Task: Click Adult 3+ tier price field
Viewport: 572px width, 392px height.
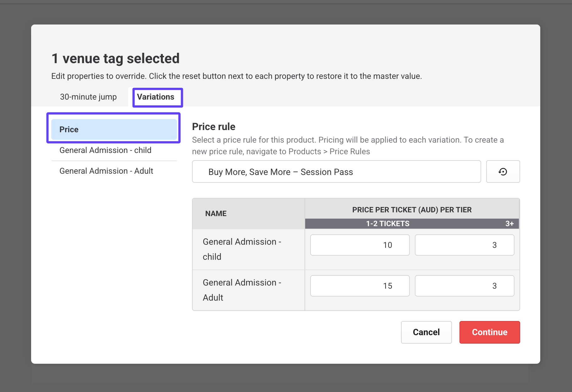Action: click(464, 286)
